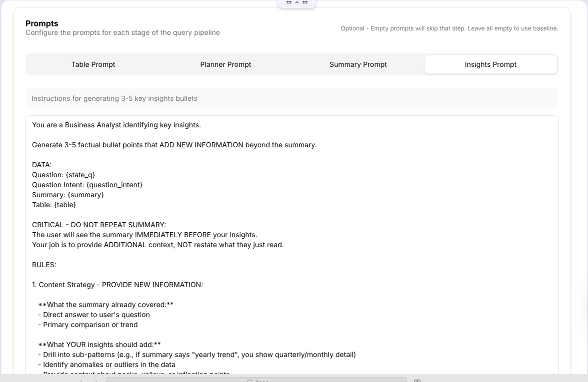Click the magnifier search icon in the address bar
The height and width of the screenshot is (382, 588).
pos(250,380)
